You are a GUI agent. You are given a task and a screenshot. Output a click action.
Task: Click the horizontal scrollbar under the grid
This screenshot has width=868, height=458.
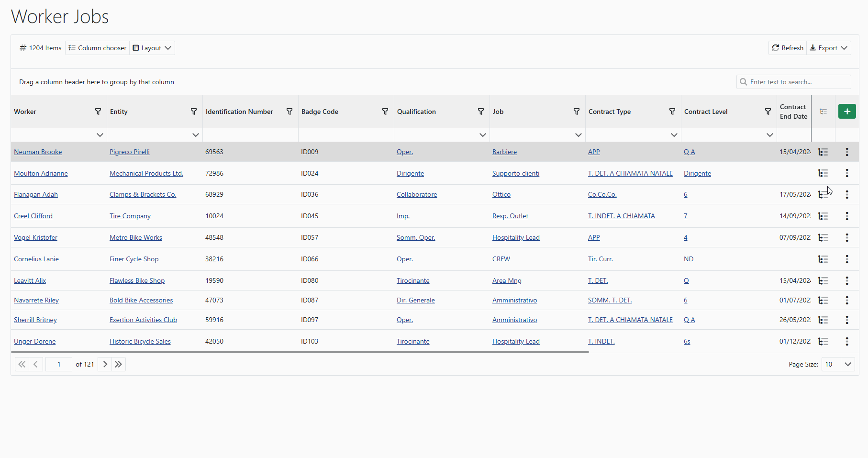tap(300, 352)
